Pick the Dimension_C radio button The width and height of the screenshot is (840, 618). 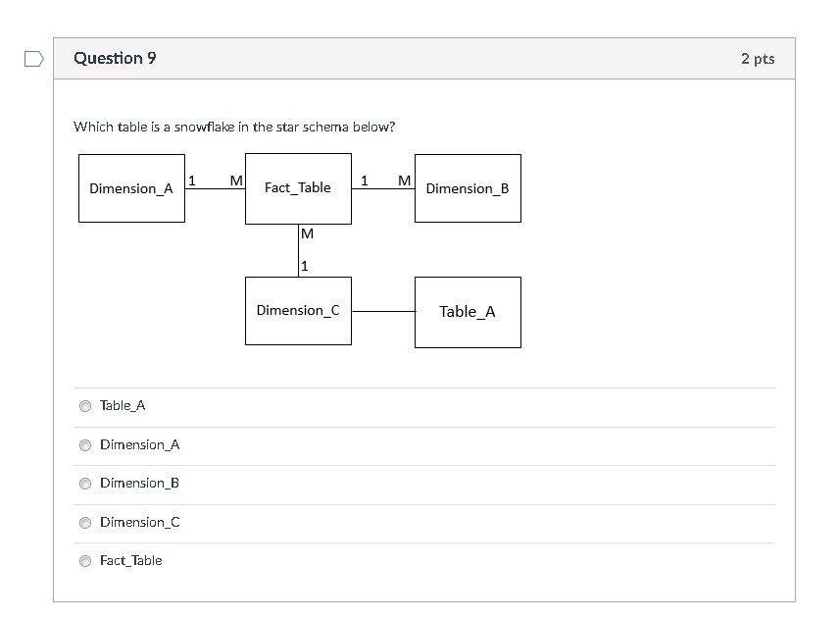[x=85, y=523]
